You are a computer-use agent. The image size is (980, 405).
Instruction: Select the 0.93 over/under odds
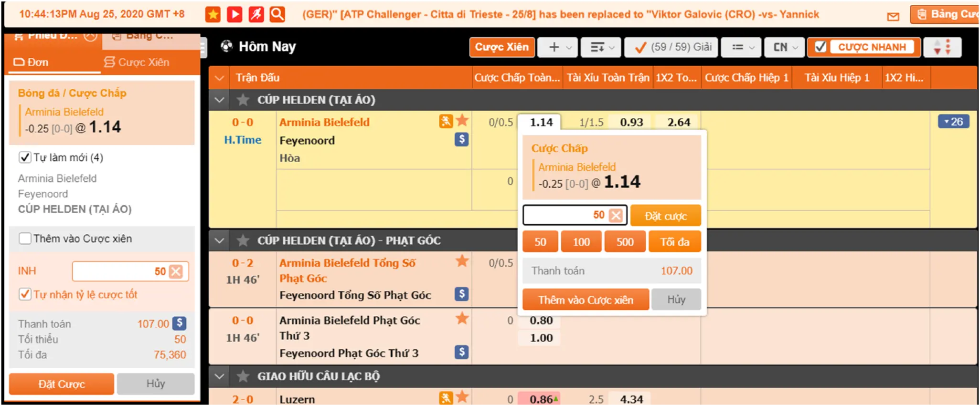coord(631,122)
